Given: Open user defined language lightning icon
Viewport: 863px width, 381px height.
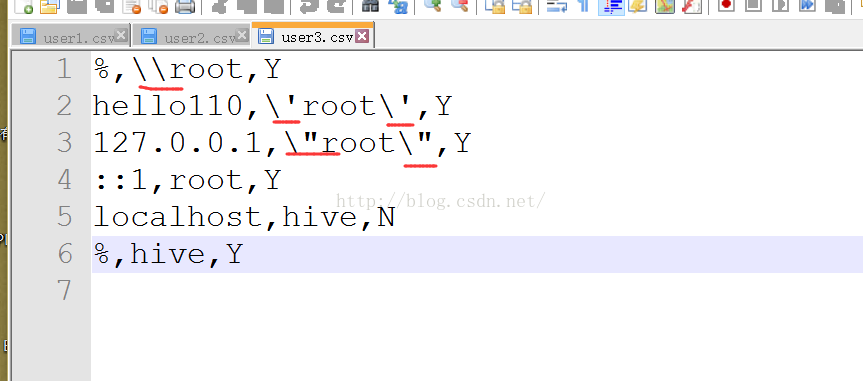Looking at the screenshot, I should (x=637, y=6).
